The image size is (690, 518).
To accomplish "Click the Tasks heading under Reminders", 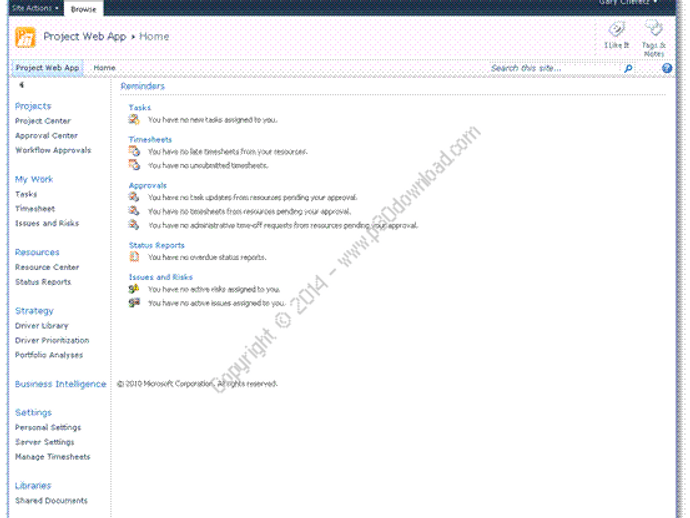I will (139, 107).
